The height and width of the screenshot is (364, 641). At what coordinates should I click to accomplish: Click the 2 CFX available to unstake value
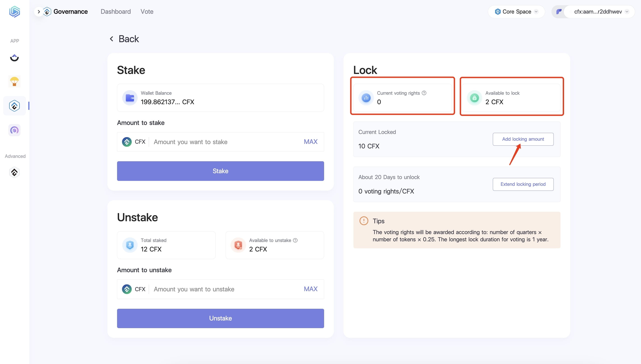click(258, 249)
